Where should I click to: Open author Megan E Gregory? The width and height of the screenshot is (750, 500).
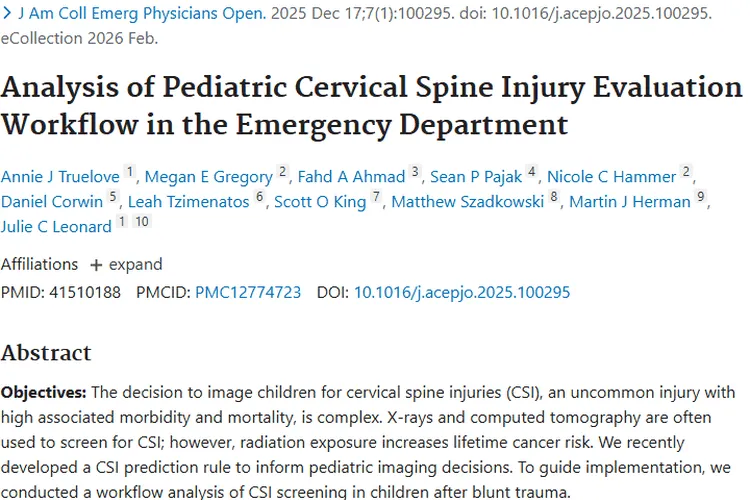point(210,177)
